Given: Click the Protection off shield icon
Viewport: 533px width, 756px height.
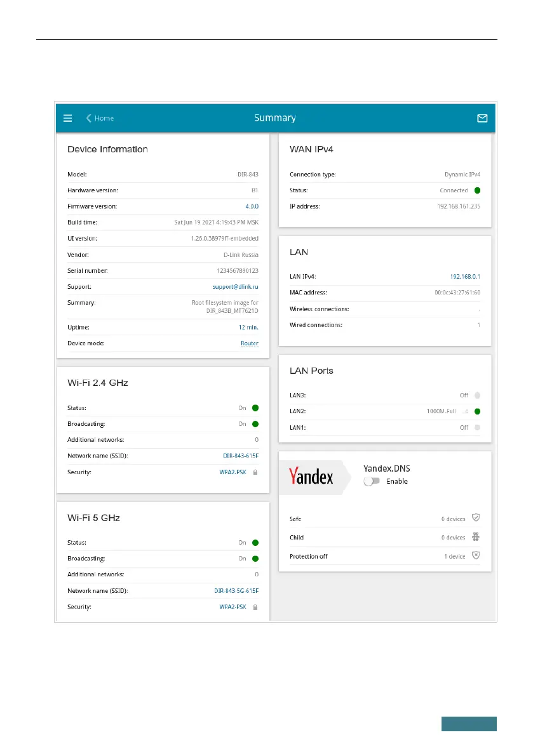Looking at the screenshot, I should (476, 555).
